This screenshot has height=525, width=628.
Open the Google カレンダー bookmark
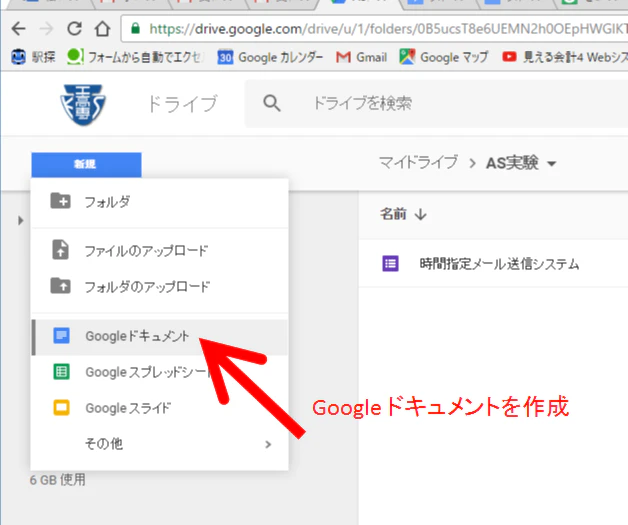click(x=270, y=57)
